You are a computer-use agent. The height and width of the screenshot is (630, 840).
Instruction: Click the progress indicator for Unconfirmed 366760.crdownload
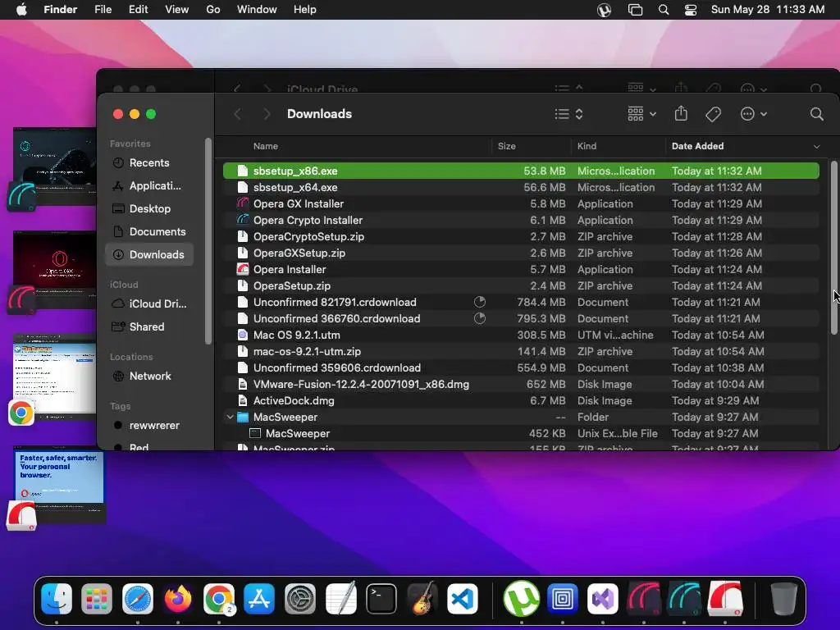[x=479, y=319]
